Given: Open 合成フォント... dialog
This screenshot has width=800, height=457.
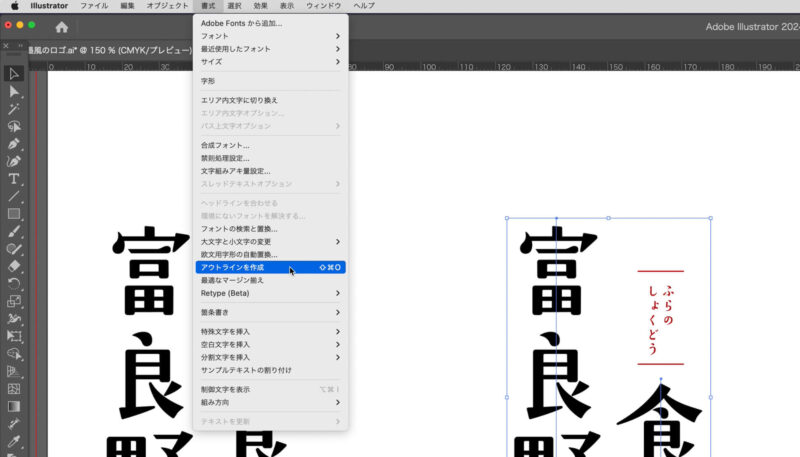Looking at the screenshot, I should tap(270, 145).
